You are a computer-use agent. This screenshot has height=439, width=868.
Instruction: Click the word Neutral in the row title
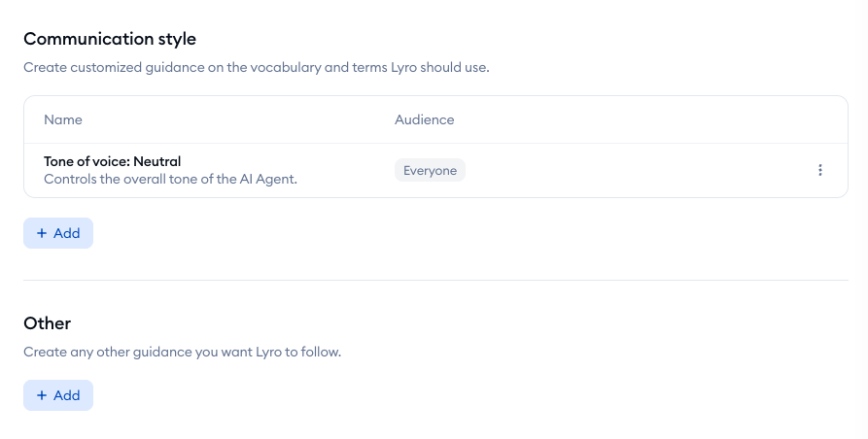[x=157, y=161]
